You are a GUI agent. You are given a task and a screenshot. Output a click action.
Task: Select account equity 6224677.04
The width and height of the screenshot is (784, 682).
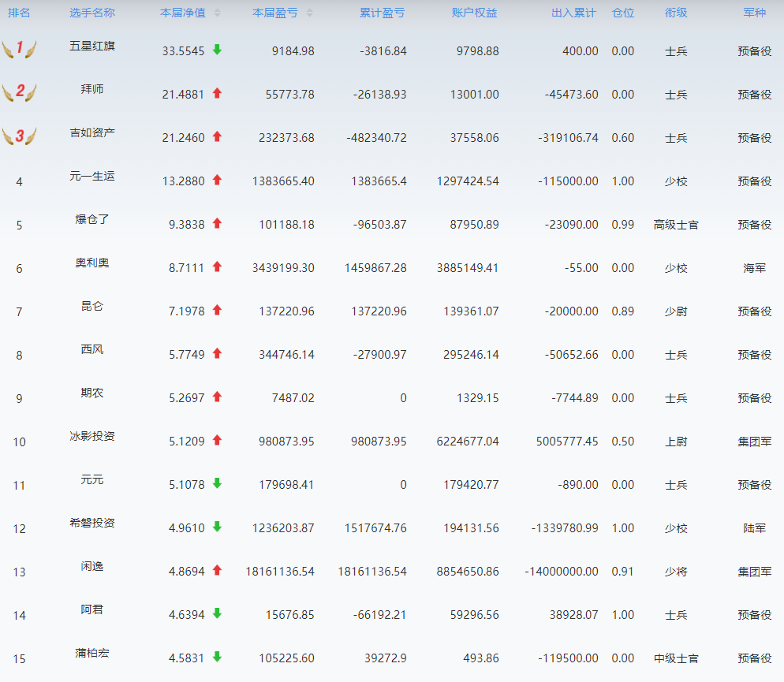click(x=468, y=442)
